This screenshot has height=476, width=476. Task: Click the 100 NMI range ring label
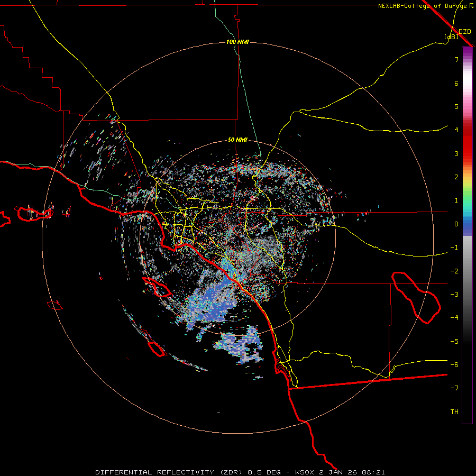coord(237,42)
